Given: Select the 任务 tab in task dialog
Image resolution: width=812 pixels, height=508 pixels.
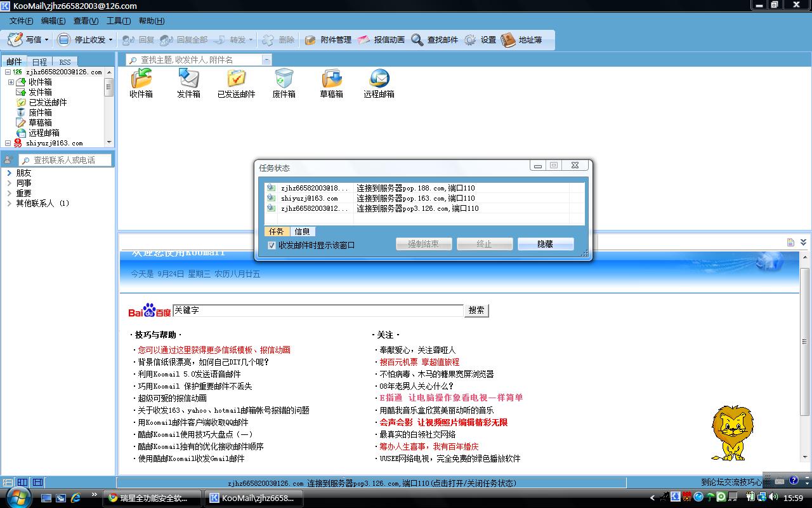Looking at the screenshot, I should tap(277, 232).
